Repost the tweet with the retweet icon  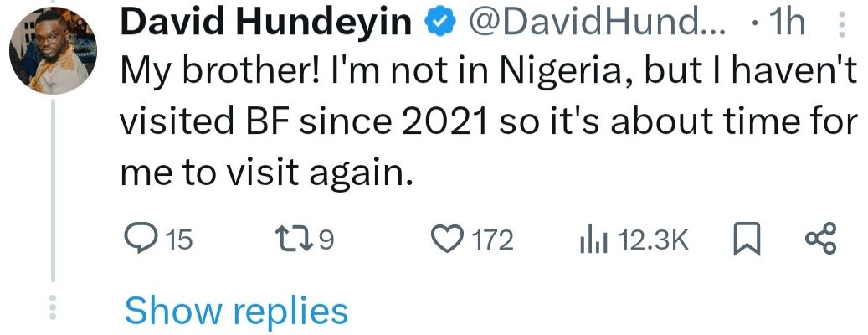[296, 240]
